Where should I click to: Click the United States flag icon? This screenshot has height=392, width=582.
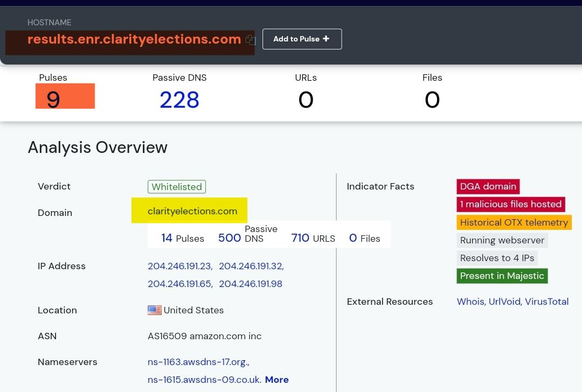click(155, 310)
